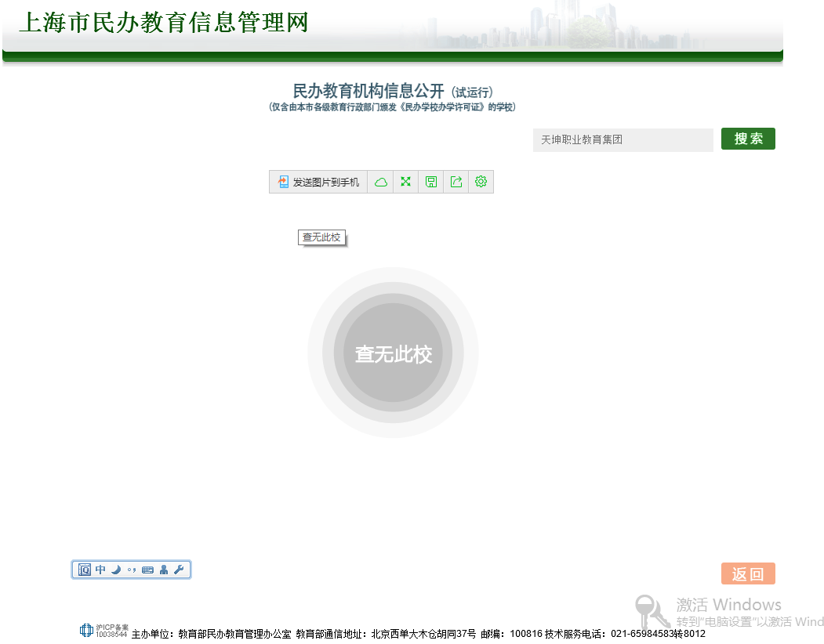Open the IME soft keyboard icon
This screenshot has height=644, width=824.
(x=147, y=570)
